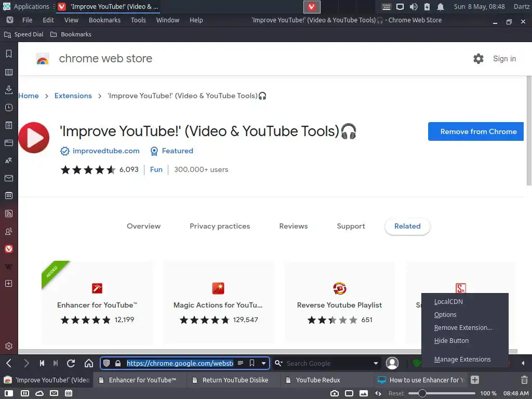
Task: Open the Translate panel
Action: (9, 161)
